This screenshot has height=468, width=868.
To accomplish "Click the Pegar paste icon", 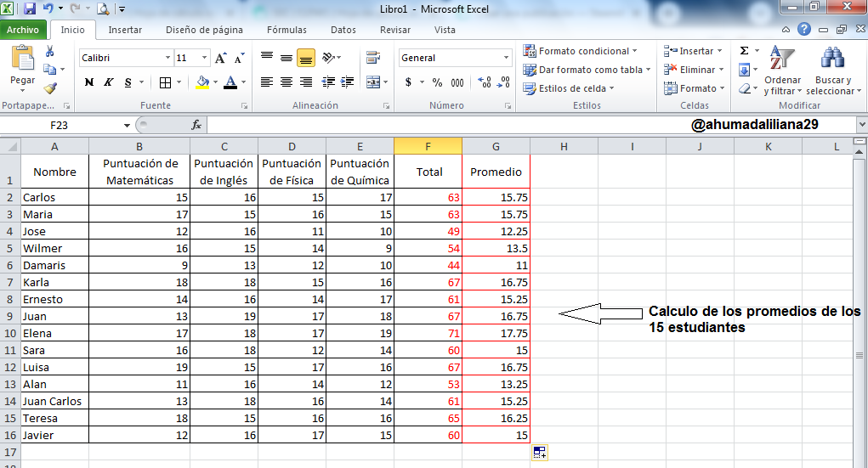I will click(x=23, y=58).
